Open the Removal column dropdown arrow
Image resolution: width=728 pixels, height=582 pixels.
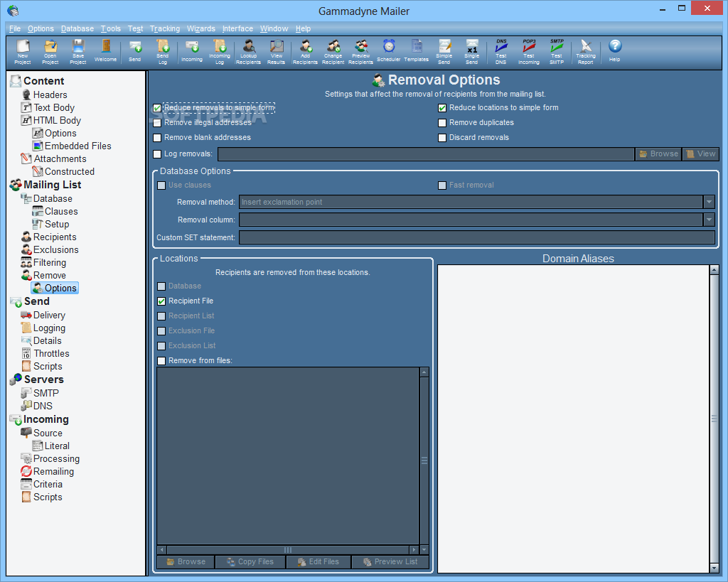(x=709, y=220)
